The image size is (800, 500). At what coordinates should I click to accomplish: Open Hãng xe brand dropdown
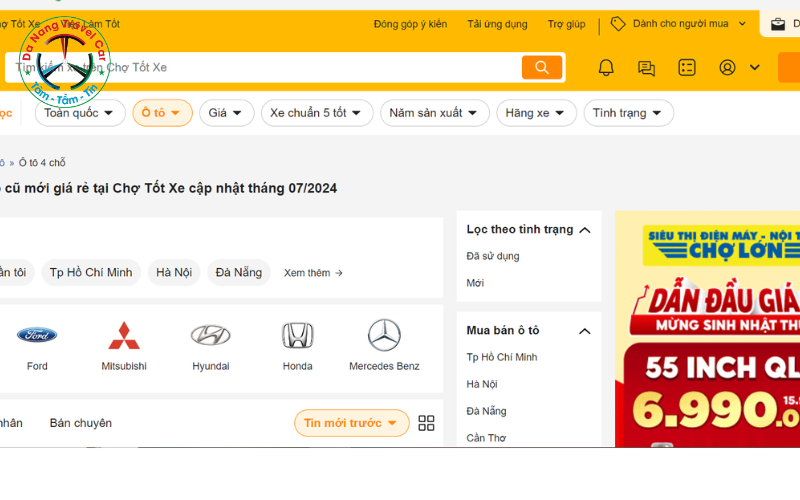coord(536,113)
